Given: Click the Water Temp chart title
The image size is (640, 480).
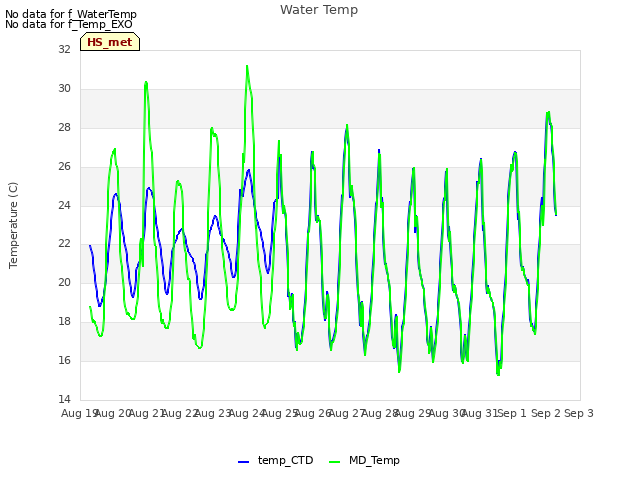Looking at the screenshot, I should [319, 9].
